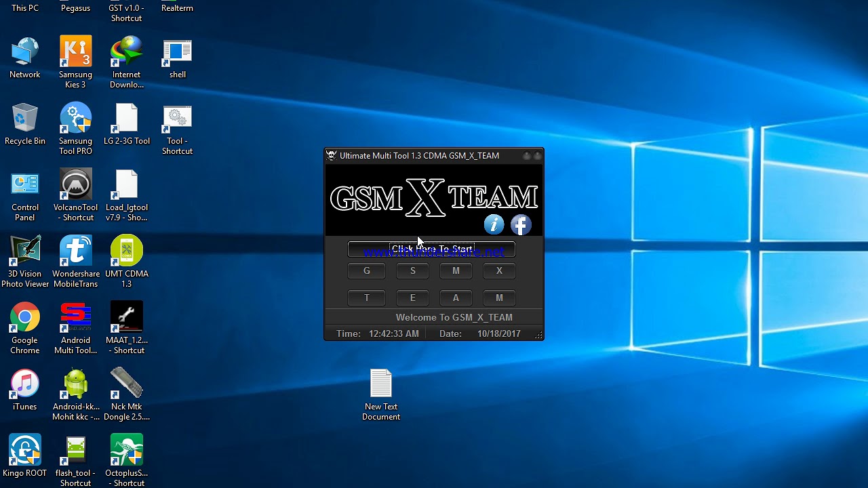Select the X button
The height and width of the screenshot is (488, 868).
(x=499, y=271)
